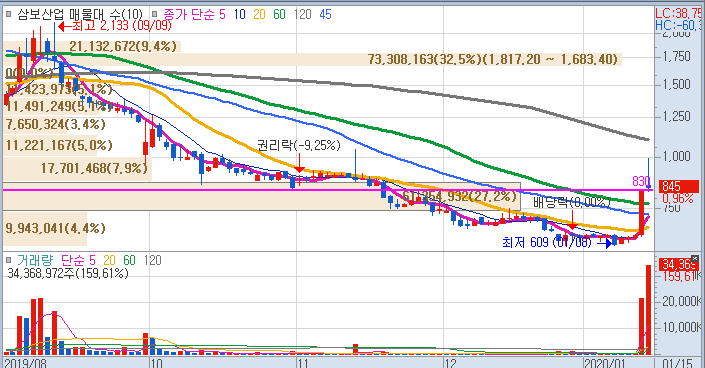Image resolution: width=705 pixels, height=368 pixels.
Task: Pick the magenta 5 volume moving average
Action: tap(92, 260)
